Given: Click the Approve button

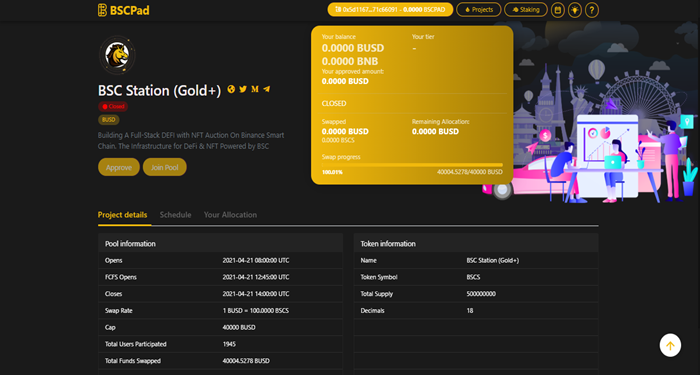Looking at the screenshot, I should [x=119, y=167].
